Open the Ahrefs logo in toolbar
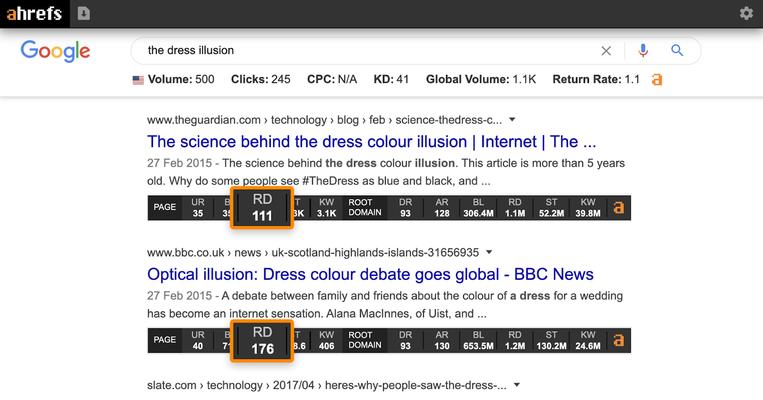The height and width of the screenshot is (400, 763). pyautogui.click(x=34, y=13)
